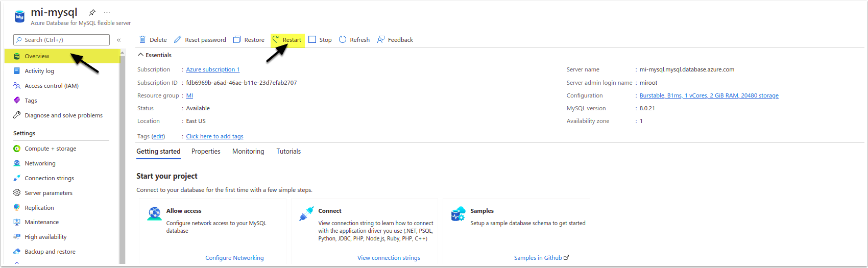Delete the server using the Delete button
Viewport: 868px width, 268px height.
click(153, 40)
